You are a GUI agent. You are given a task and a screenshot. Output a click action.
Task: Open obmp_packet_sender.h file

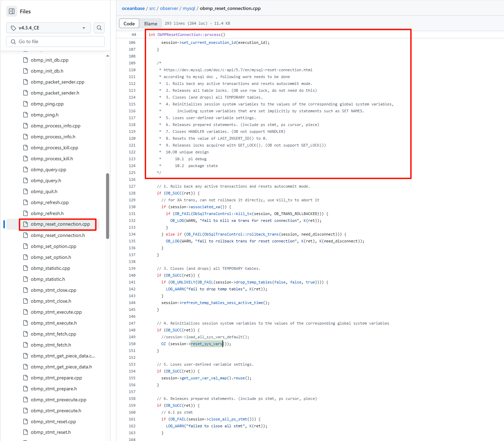55,93
